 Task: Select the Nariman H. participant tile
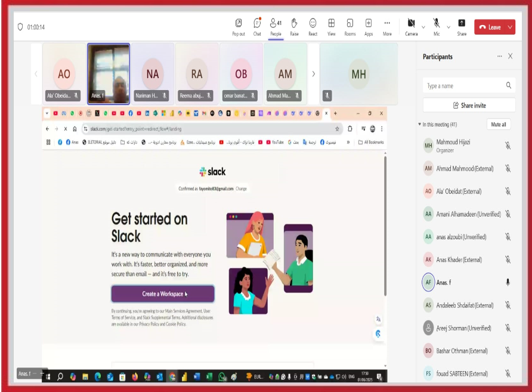point(153,73)
